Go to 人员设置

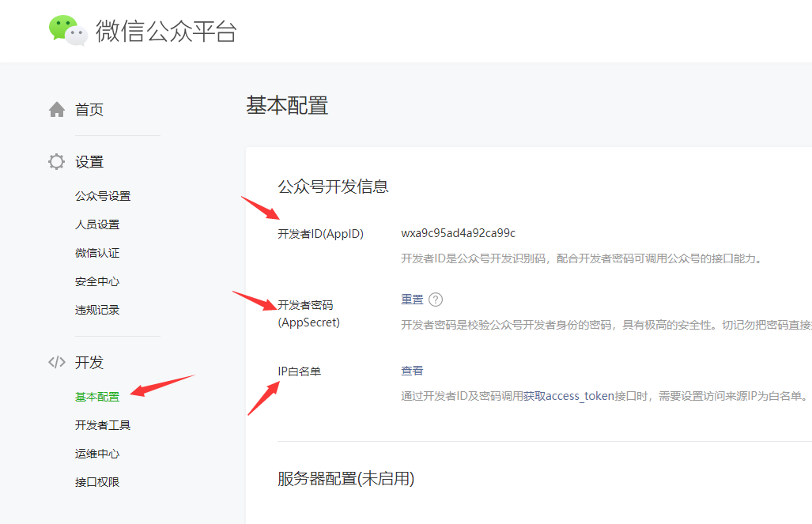(x=99, y=224)
